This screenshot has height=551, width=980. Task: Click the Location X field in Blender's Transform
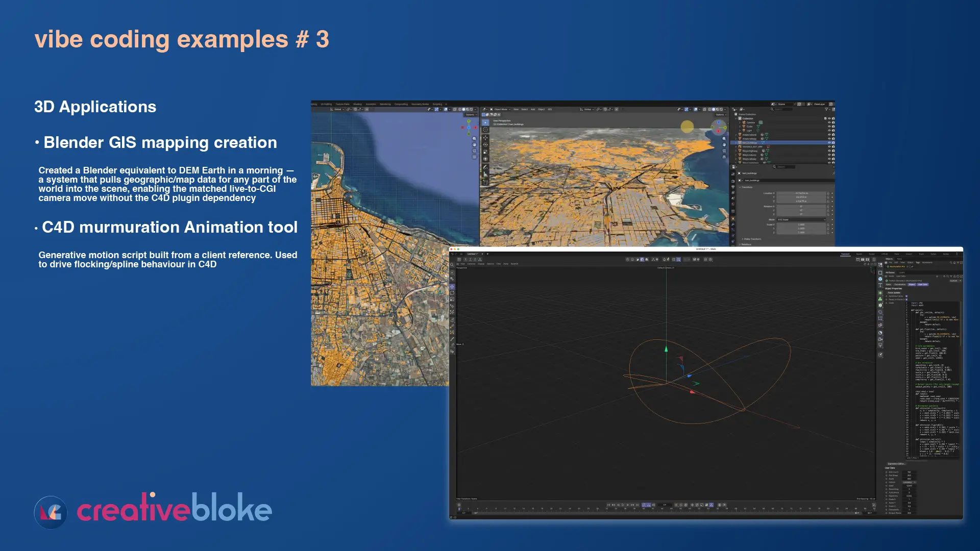tap(801, 193)
